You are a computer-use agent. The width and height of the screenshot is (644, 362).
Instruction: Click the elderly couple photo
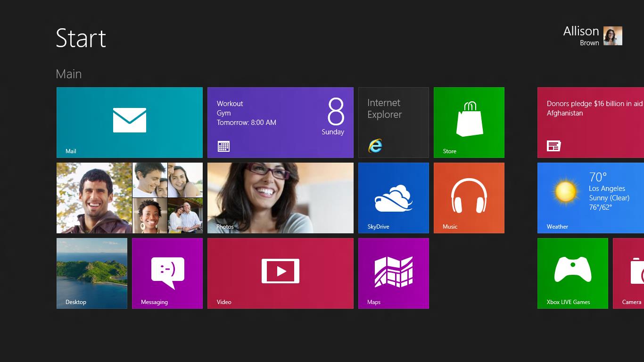pos(185,216)
